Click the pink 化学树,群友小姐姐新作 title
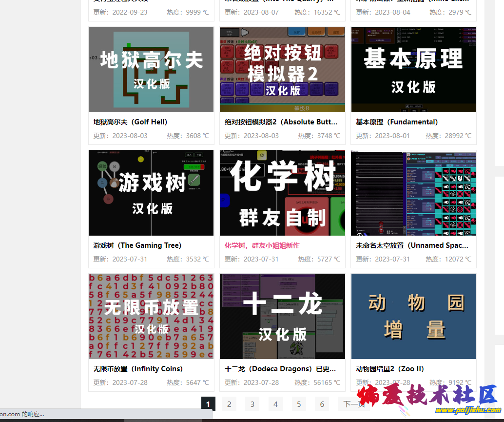 (262, 245)
